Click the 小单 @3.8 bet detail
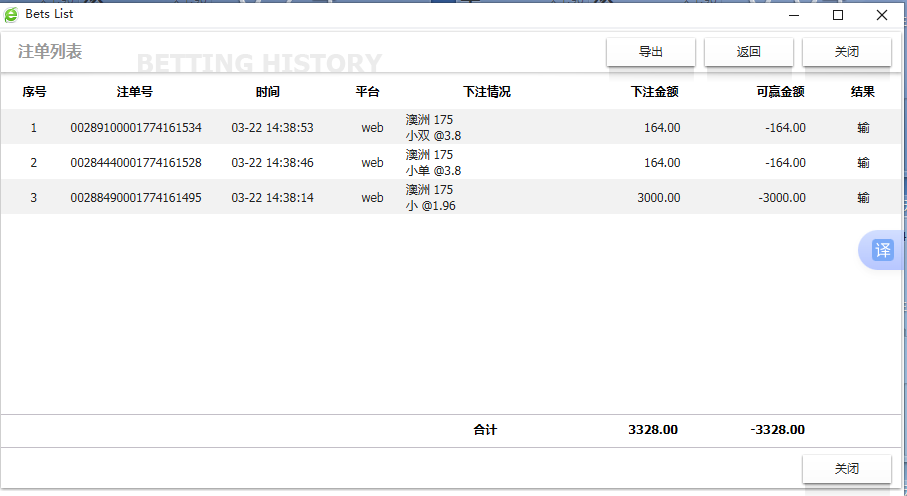This screenshot has width=907, height=496. click(x=433, y=171)
